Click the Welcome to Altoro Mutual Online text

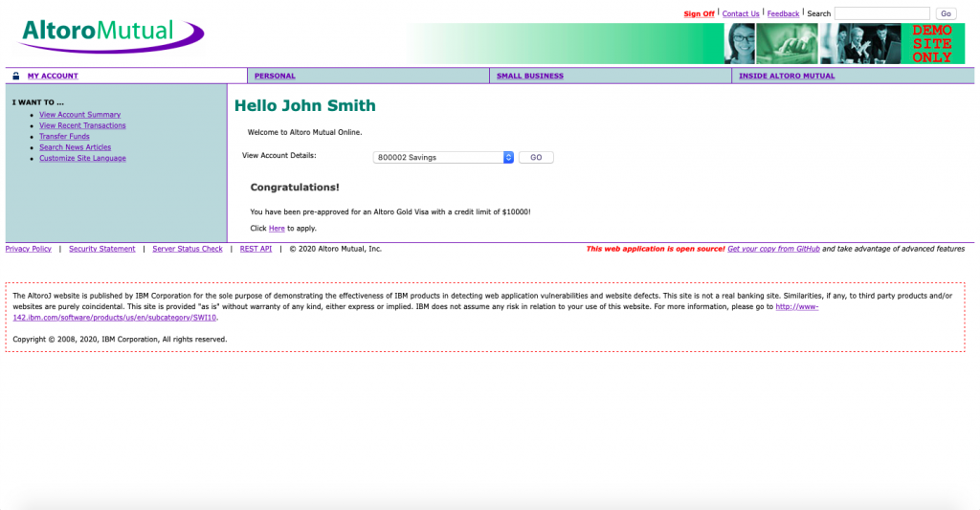[305, 132]
